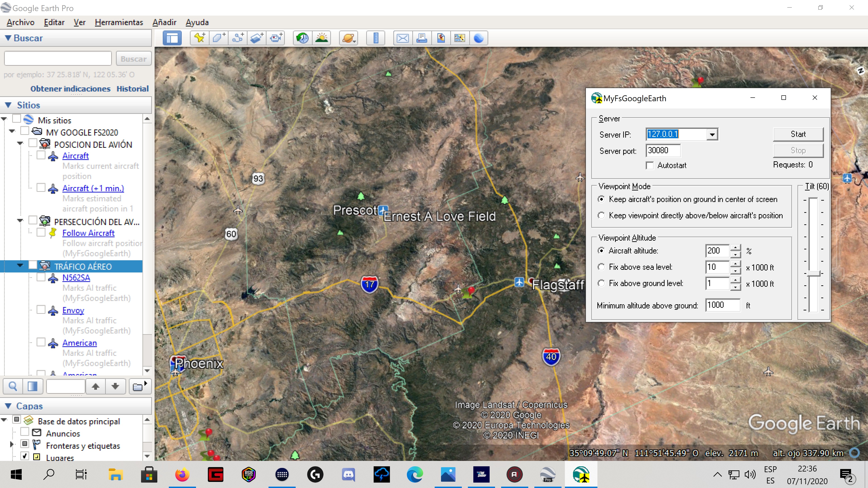Click the print toolbar icon
Image resolution: width=868 pixels, height=488 pixels.
(422, 38)
